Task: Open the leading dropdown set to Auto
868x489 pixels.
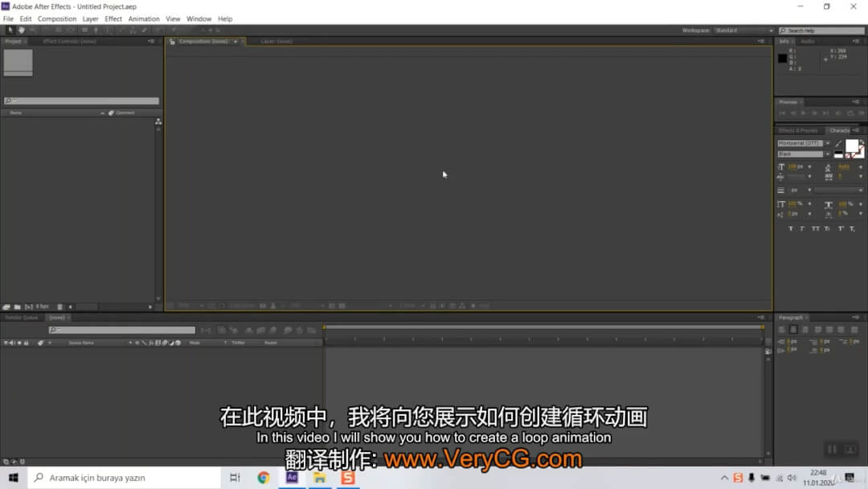Action: (x=860, y=166)
